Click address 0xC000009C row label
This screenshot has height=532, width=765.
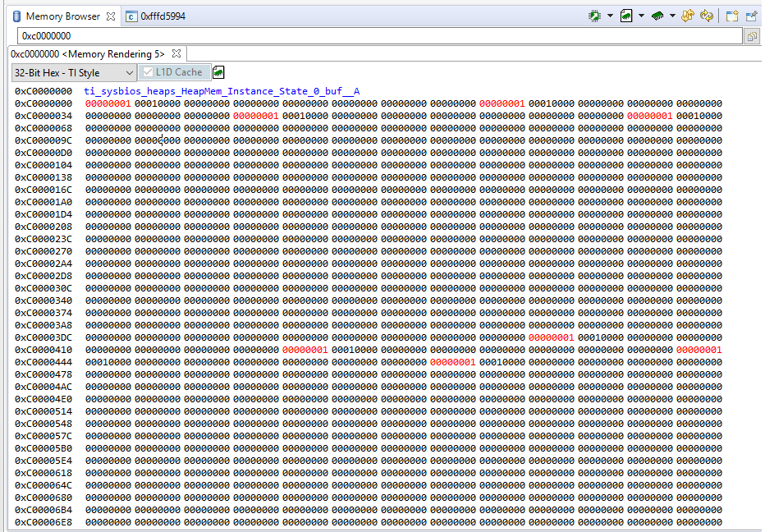pos(44,140)
